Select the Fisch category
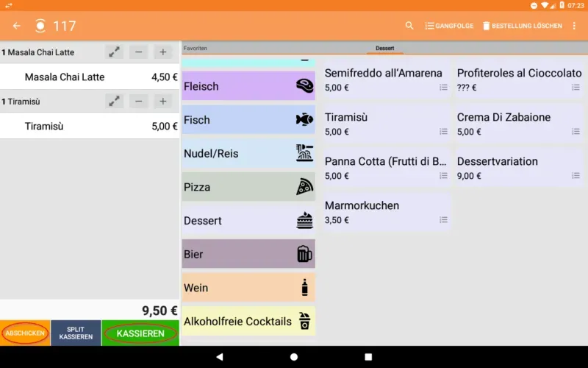The image size is (588, 368). click(x=248, y=120)
